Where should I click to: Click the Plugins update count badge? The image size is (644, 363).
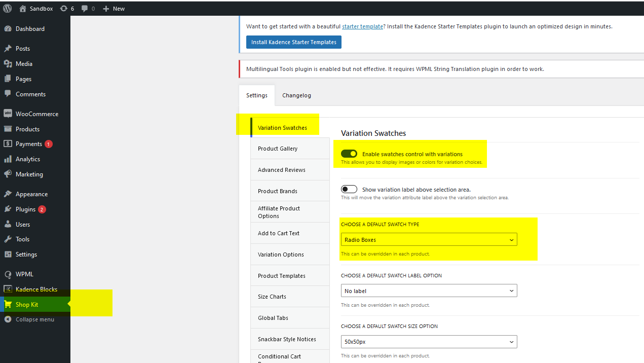point(42,209)
